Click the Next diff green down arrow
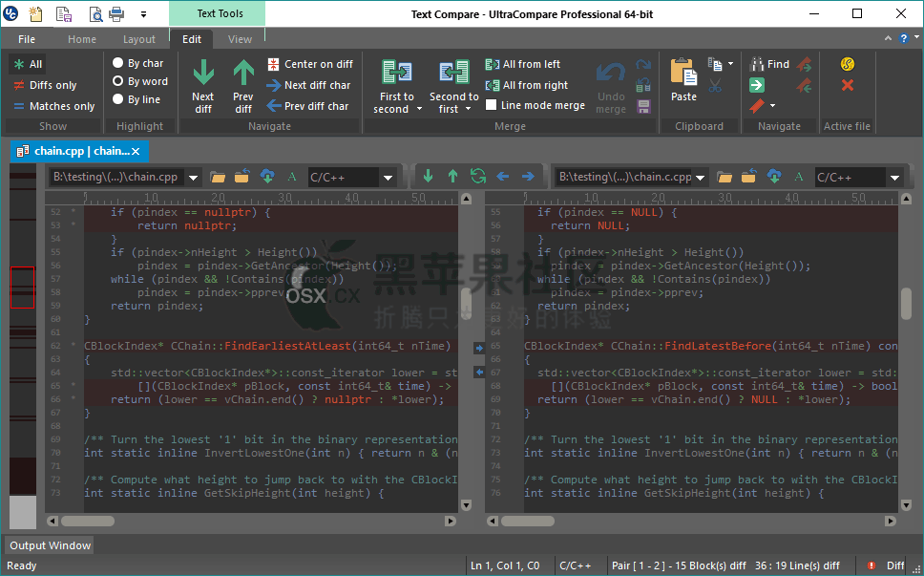 pos(203,74)
